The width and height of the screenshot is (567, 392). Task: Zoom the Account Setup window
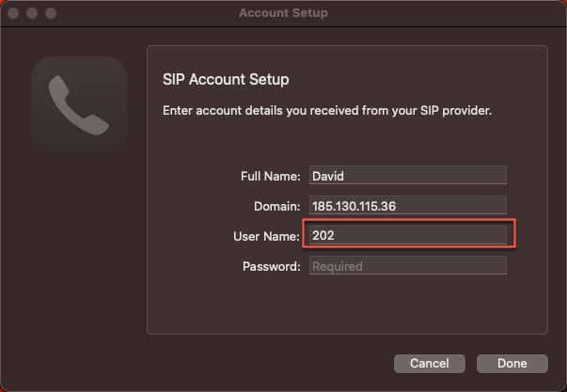coord(51,13)
